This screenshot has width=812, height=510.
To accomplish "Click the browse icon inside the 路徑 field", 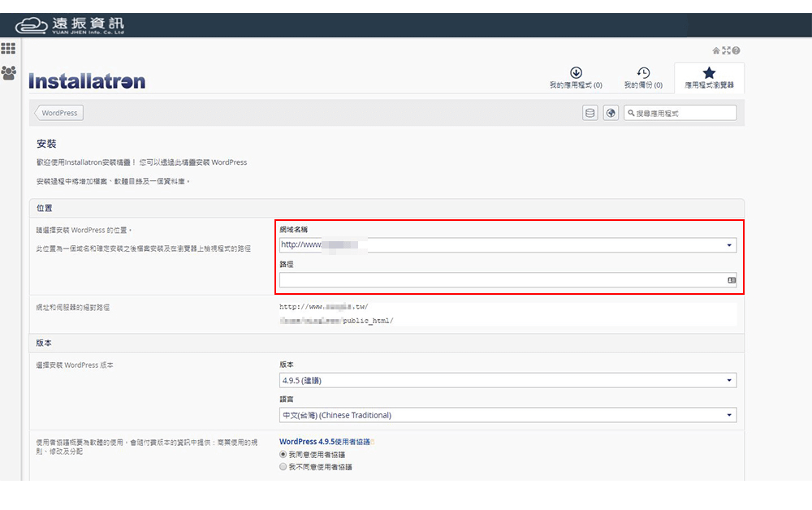I will point(732,280).
